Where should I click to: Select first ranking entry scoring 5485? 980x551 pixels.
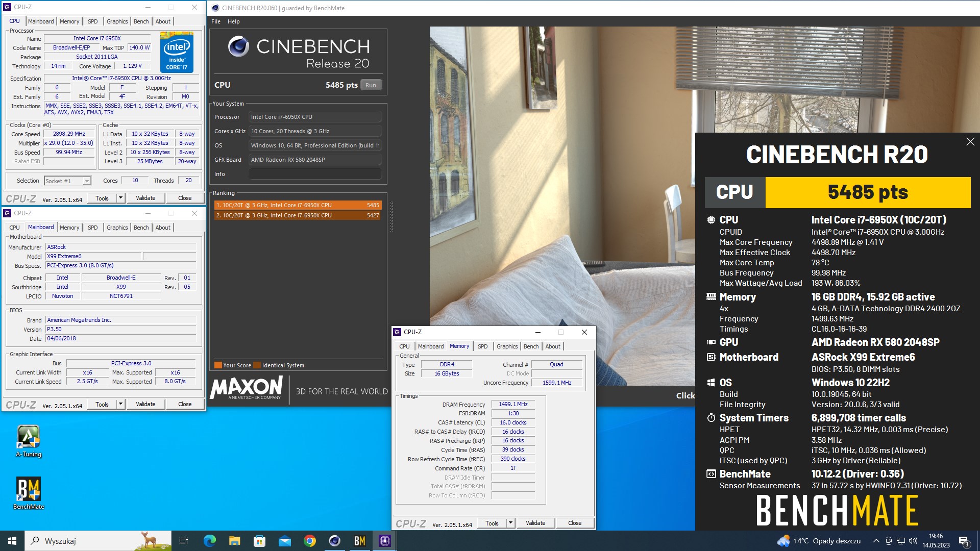298,205
